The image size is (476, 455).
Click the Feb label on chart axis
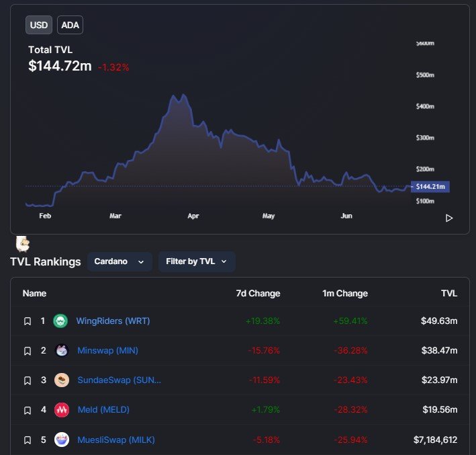[45, 216]
